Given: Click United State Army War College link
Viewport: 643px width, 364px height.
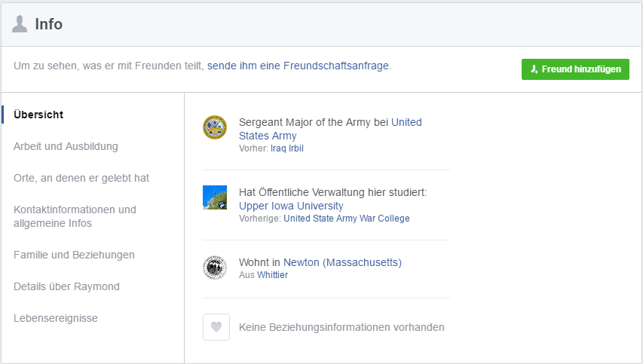Looking at the screenshot, I should (x=347, y=219).
